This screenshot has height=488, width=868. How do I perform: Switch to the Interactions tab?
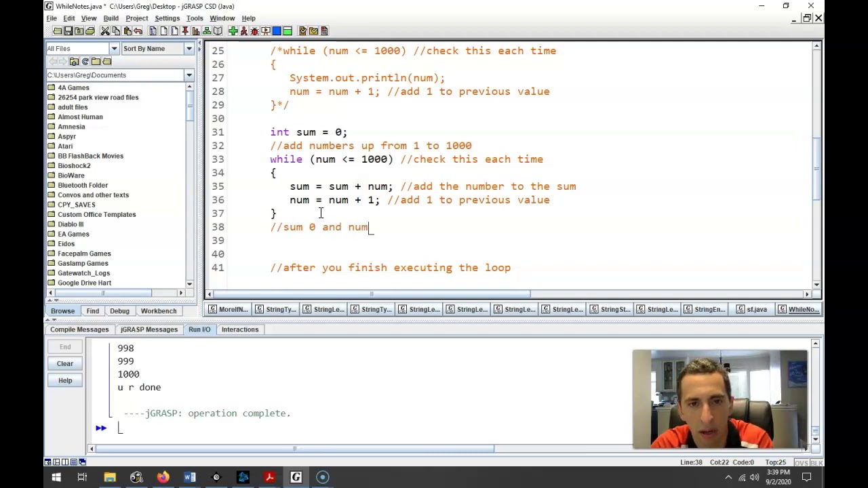tap(239, 329)
